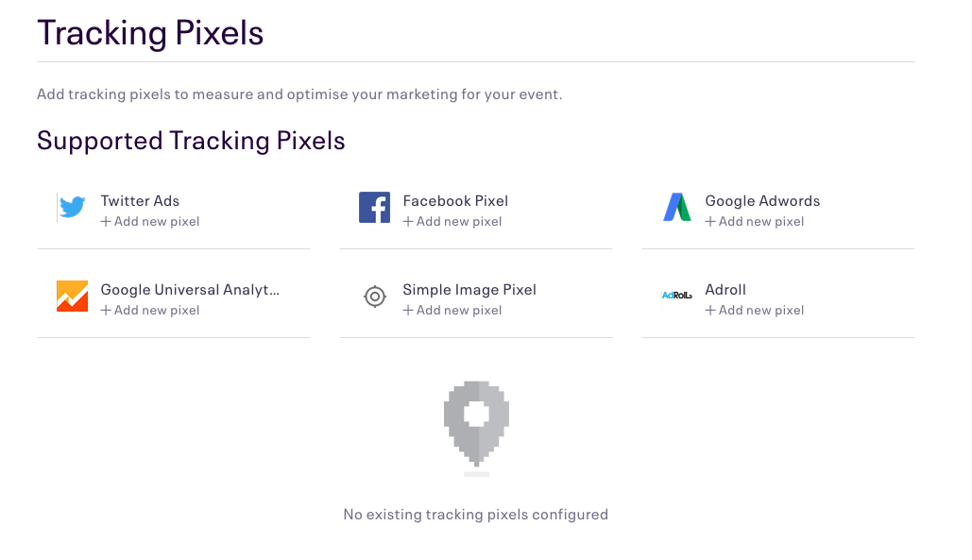Click the pixelated grey map pin image
The image size is (972, 560).
pos(477,424)
